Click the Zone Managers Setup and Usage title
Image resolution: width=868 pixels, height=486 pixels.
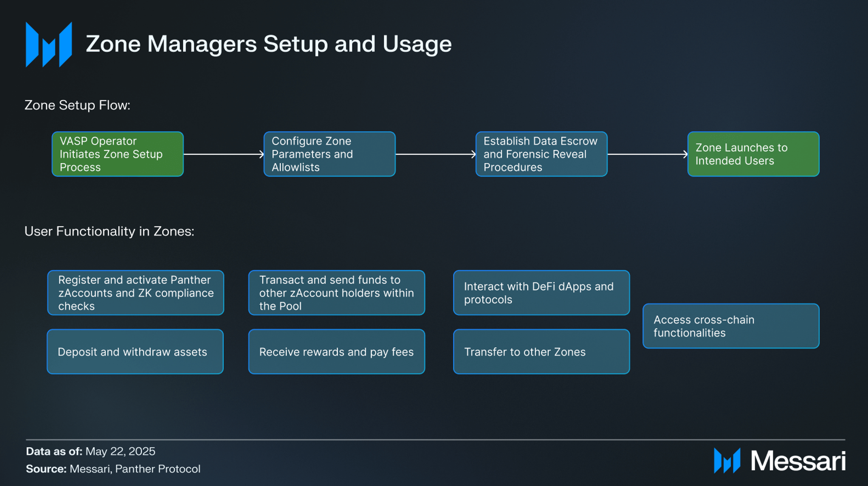pyautogui.click(x=269, y=44)
